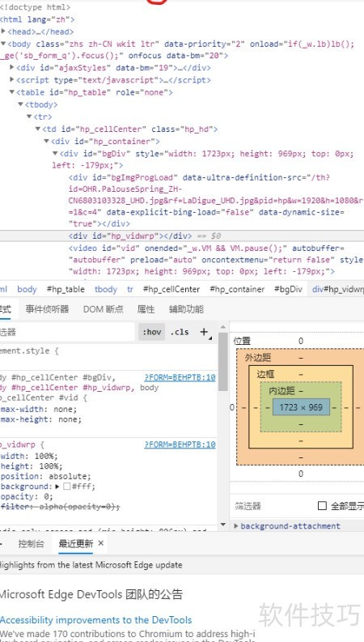Expand the script text/javascript node

tap(12, 80)
